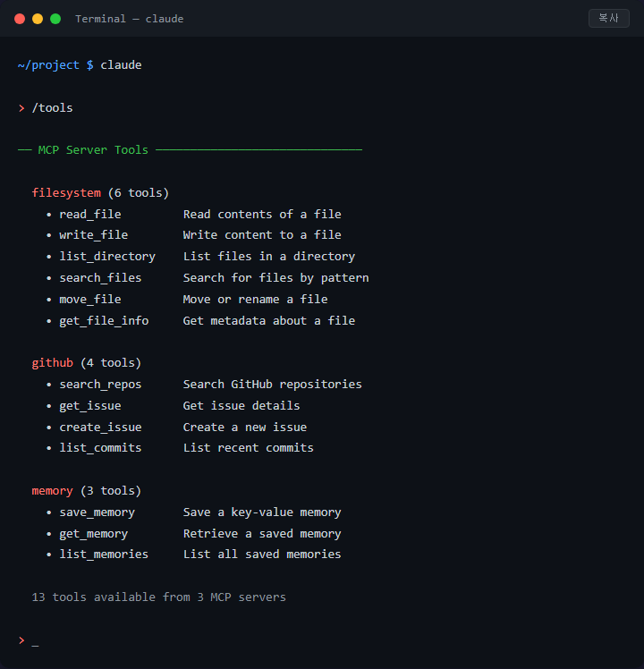Image resolution: width=644 pixels, height=669 pixels.
Task: Click the 'search_files' tool name
Action: [x=100, y=278]
